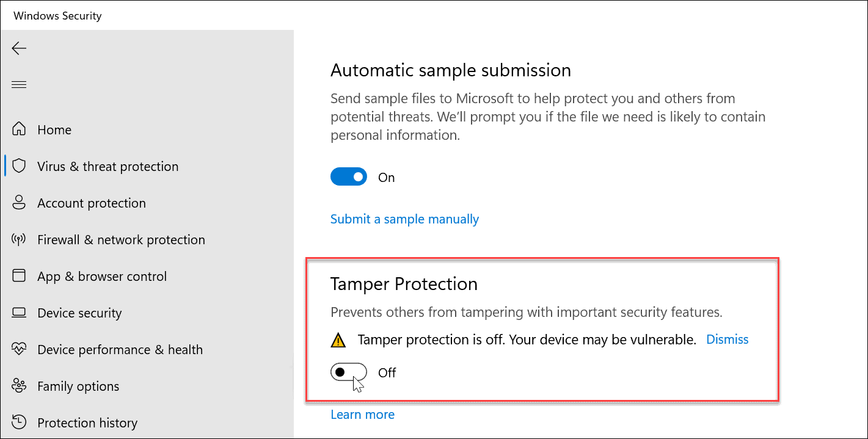
Task: Open Home from the sidebar
Action: tap(54, 129)
